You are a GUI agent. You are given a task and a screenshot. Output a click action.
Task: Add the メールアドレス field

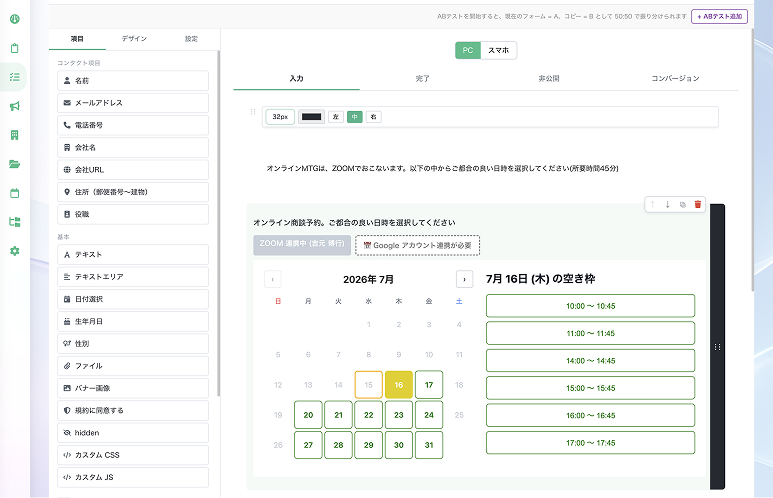(133, 103)
